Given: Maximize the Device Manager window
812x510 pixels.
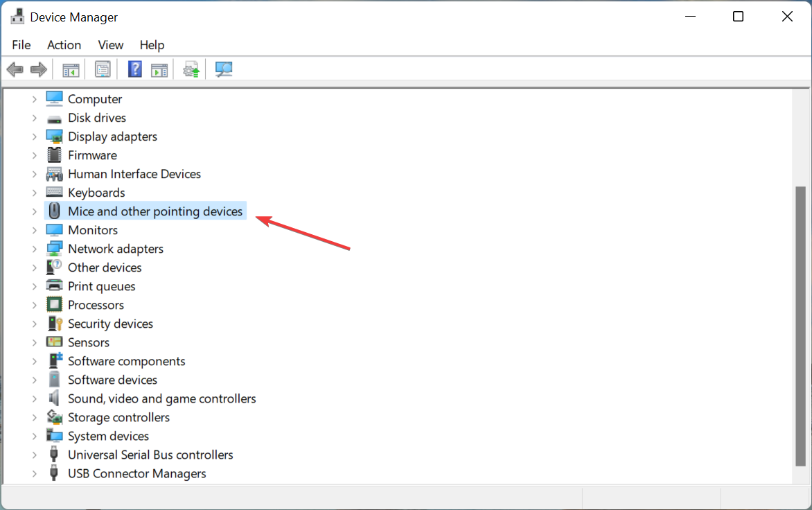Looking at the screenshot, I should coord(738,17).
